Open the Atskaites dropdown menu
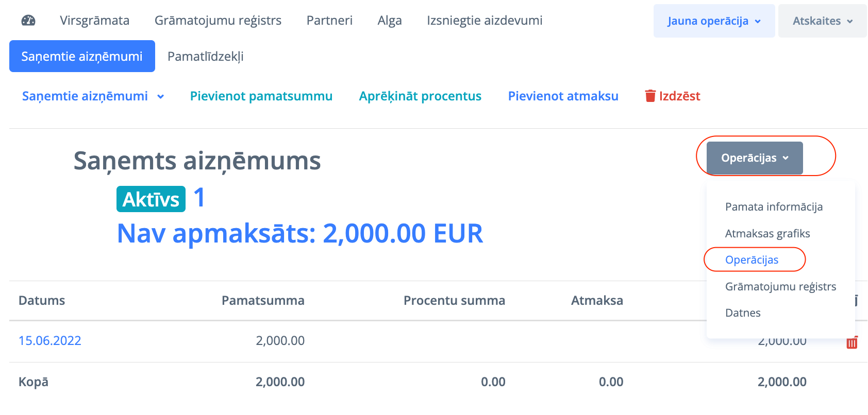868x415 pixels. pos(822,21)
